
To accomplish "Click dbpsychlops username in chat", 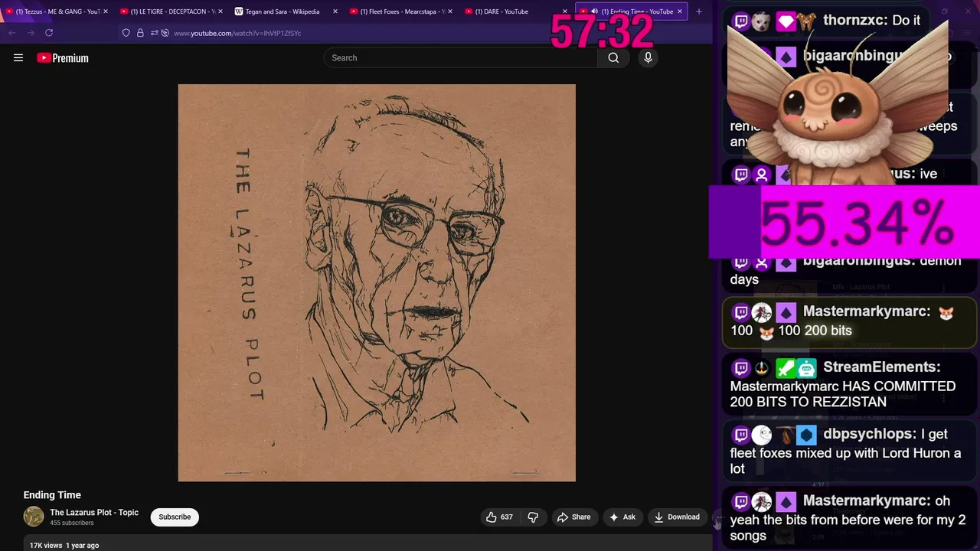I will click(869, 434).
